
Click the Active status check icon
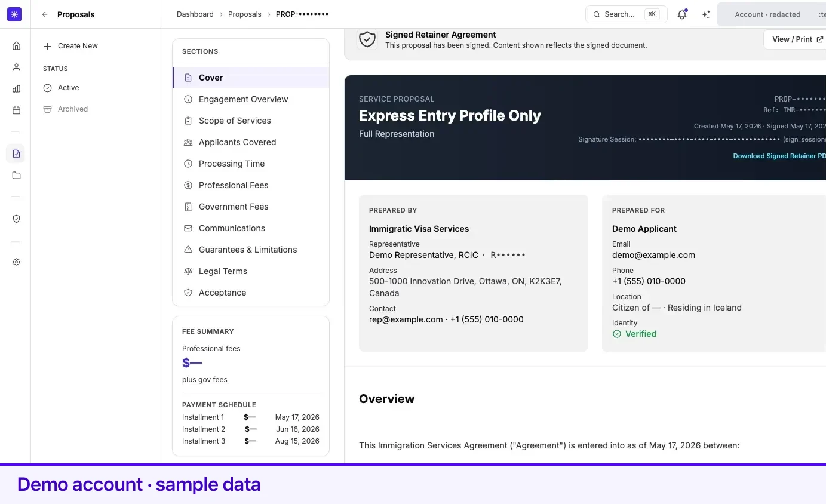point(47,88)
